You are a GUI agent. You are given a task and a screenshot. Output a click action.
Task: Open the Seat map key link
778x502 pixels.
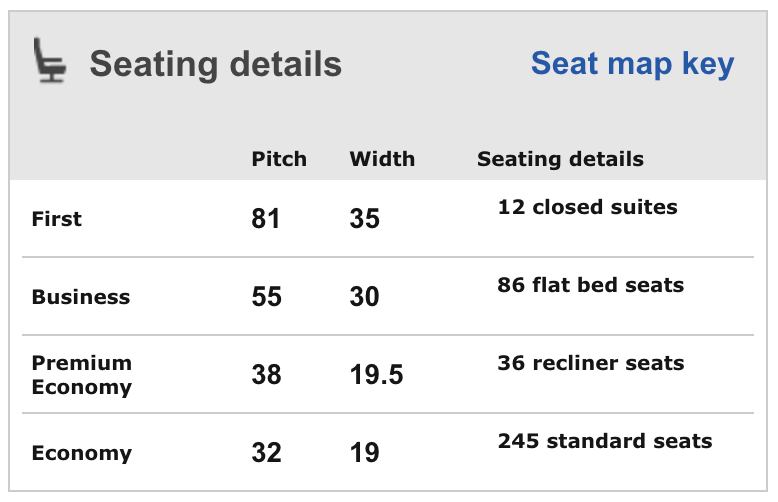coord(632,63)
